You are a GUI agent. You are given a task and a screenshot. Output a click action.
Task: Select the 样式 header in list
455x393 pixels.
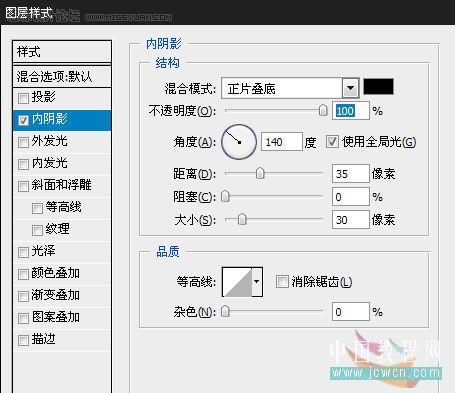coord(62,52)
